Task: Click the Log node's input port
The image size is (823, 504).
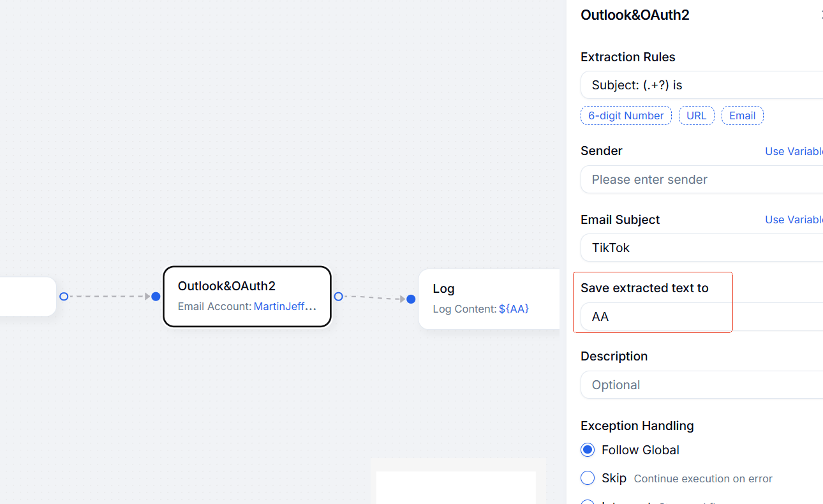Action: (x=411, y=299)
